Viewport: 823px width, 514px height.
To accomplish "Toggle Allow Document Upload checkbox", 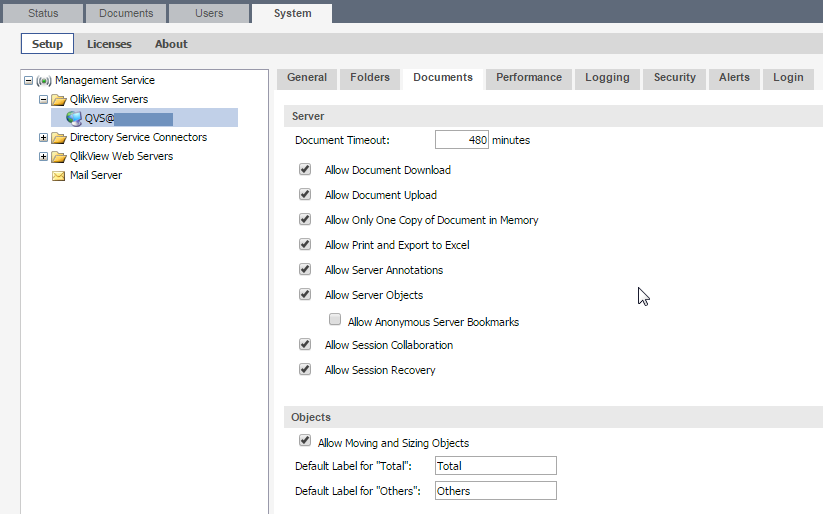I will tap(305, 194).
